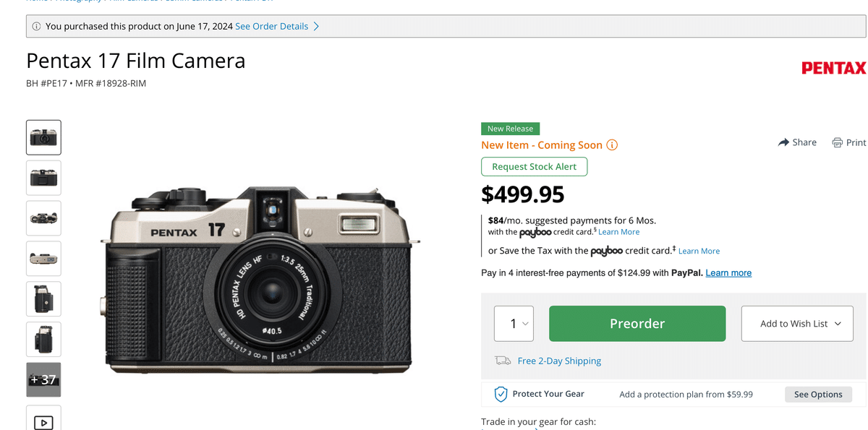Open the product video thumbnail
This screenshot has width=868, height=430.
coord(43,422)
